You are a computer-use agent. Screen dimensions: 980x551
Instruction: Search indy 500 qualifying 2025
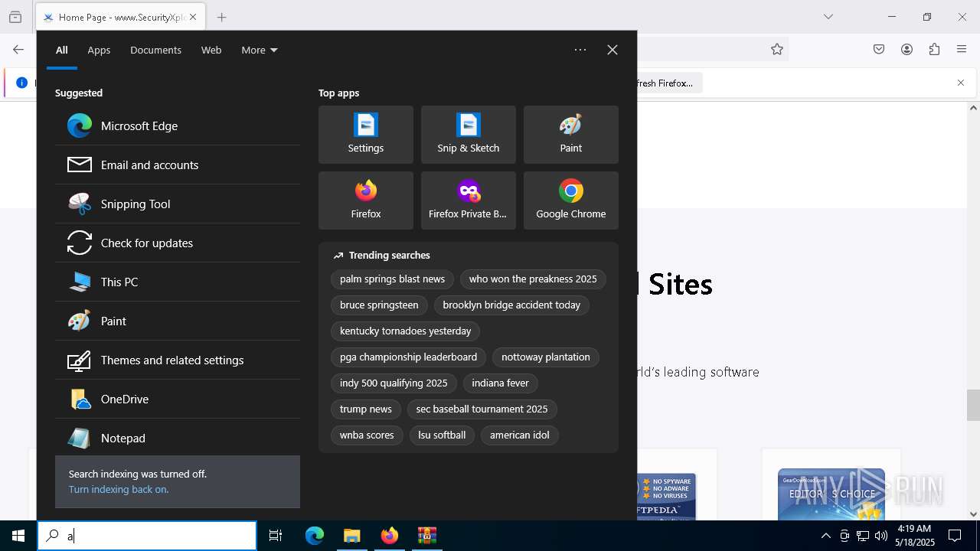(x=394, y=383)
